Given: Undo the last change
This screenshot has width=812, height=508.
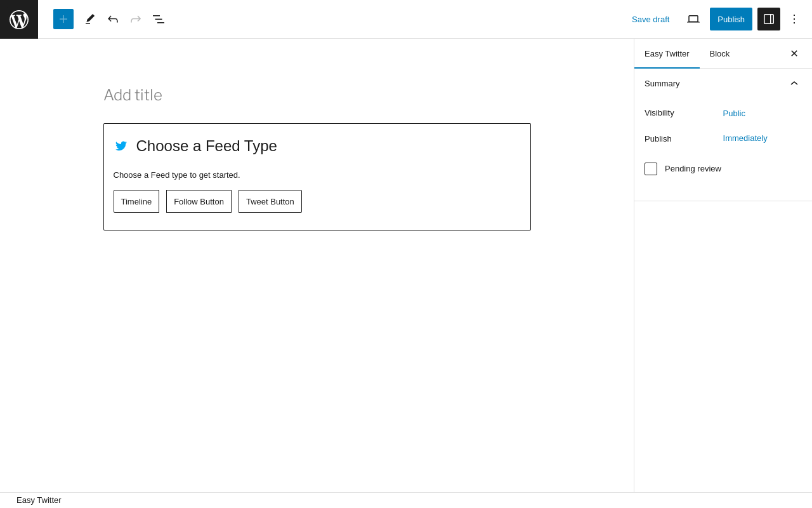Looking at the screenshot, I should pyautogui.click(x=113, y=19).
